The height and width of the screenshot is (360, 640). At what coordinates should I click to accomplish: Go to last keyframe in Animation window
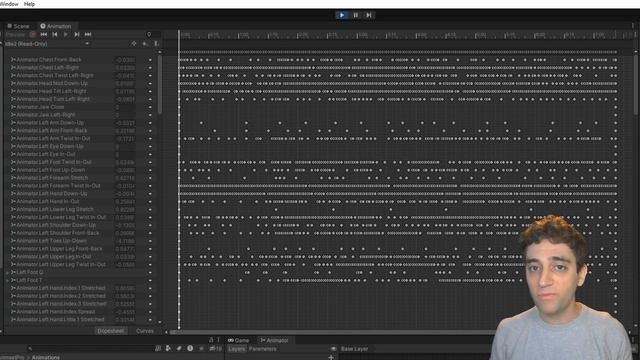[88, 35]
